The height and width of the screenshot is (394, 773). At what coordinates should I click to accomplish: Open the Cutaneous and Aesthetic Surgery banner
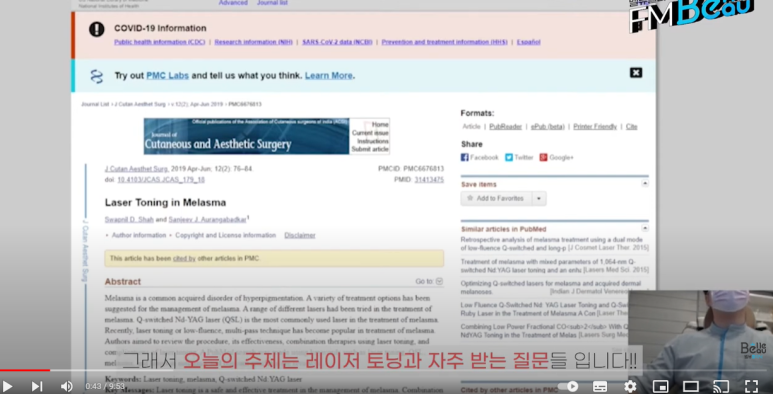[246, 136]
